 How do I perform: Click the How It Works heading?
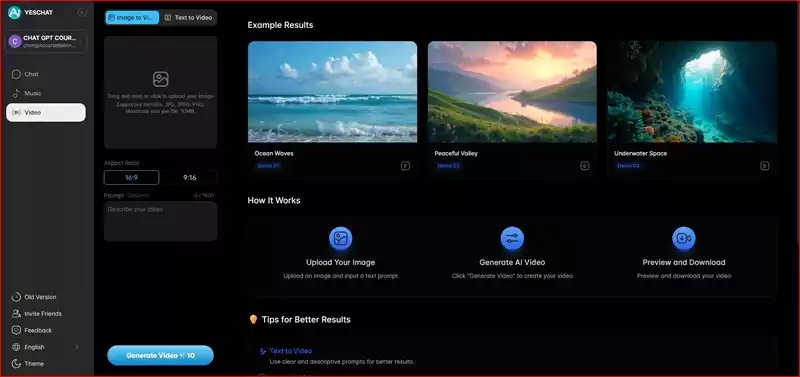coord(274,200)
